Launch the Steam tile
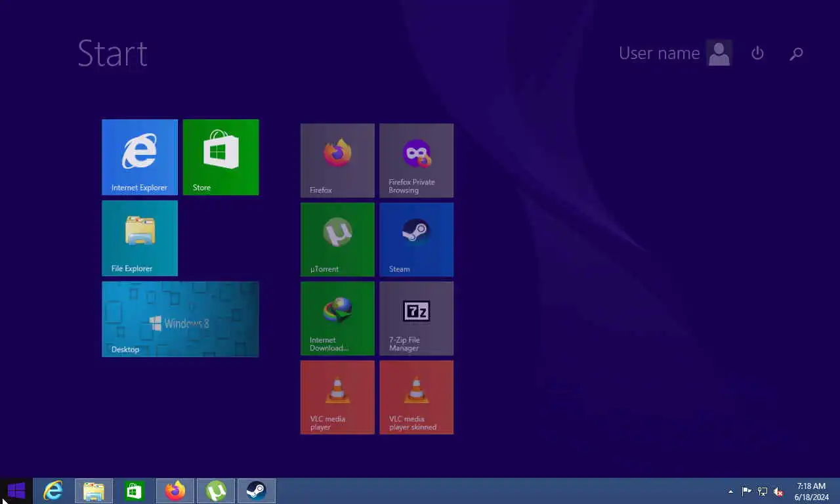840x504 pixels. pos(416,240)
